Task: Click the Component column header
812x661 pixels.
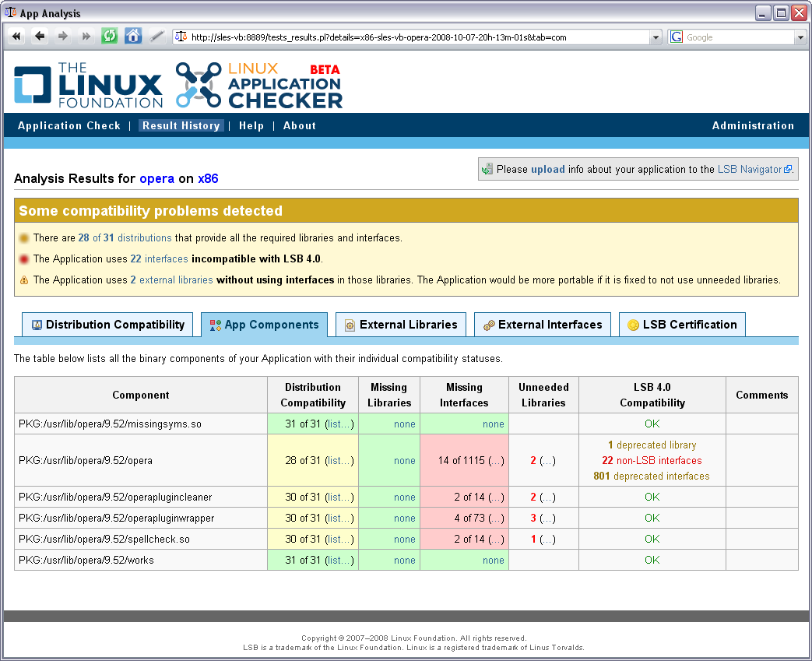Action: point(141,395)
